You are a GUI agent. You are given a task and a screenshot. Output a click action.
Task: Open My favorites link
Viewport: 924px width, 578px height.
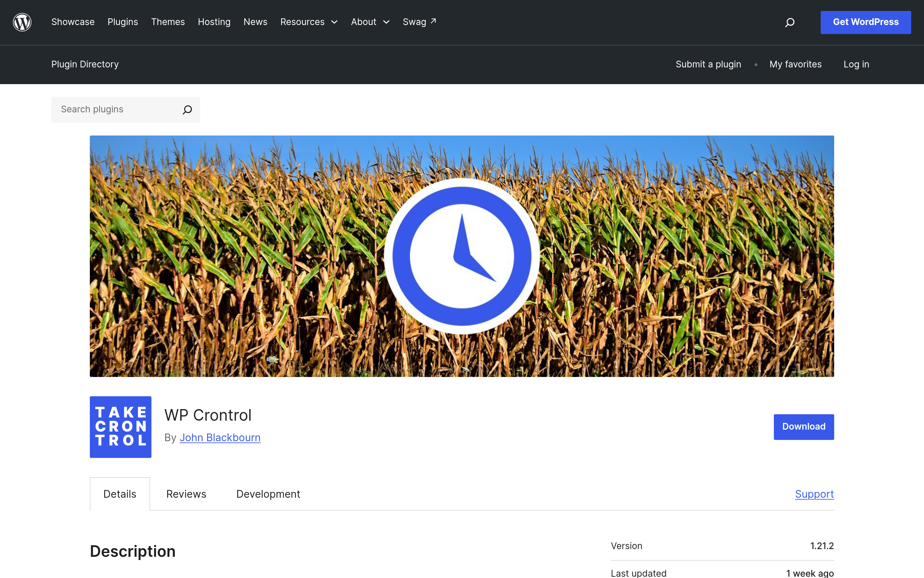point(795,64)
